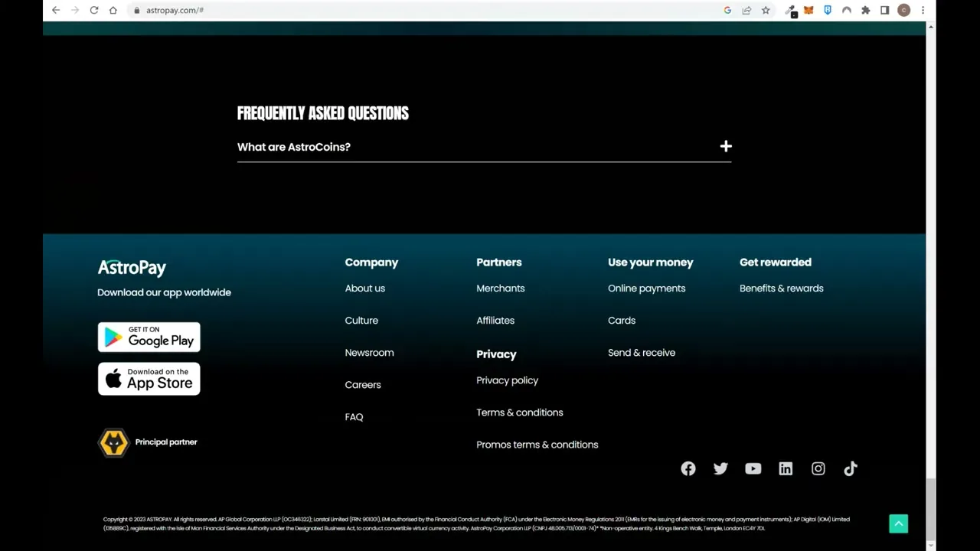The height and width of the screenshot is (551, 980).
Task: Download the app on the App Store
Action: 149,379
